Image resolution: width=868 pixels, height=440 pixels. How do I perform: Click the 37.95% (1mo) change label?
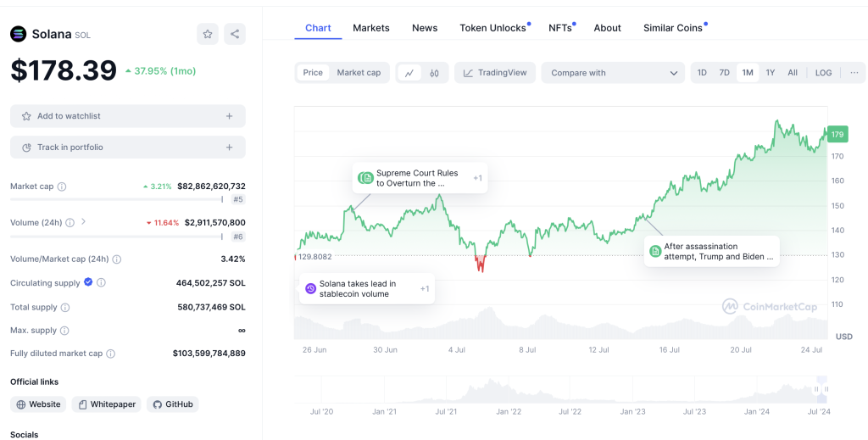[165, 71]
